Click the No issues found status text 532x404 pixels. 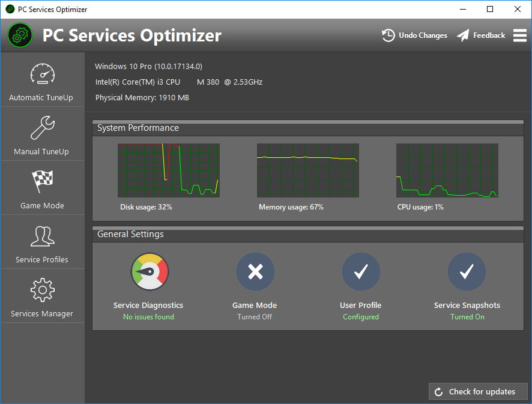[148, 317]
